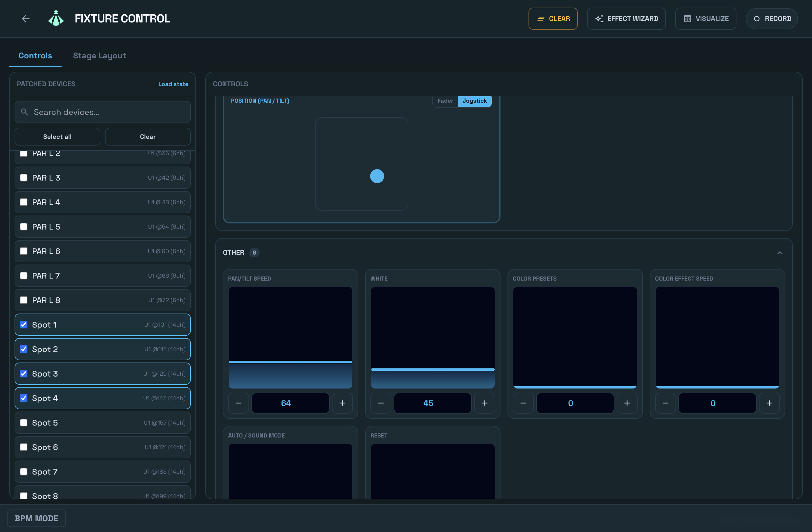Click the PATCHED DEVICES heading
The height and width of the screenshot is (532, 812).
[46, 84]
